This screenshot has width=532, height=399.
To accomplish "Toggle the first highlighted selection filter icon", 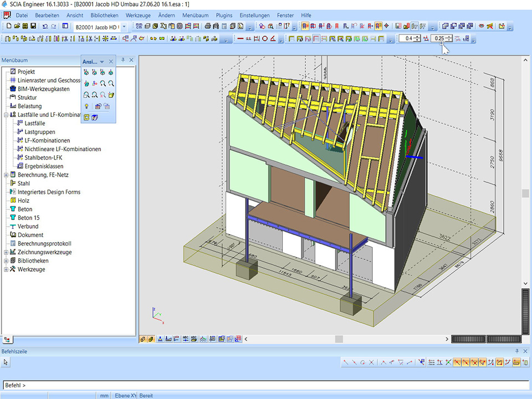I will tap(305, 27).
